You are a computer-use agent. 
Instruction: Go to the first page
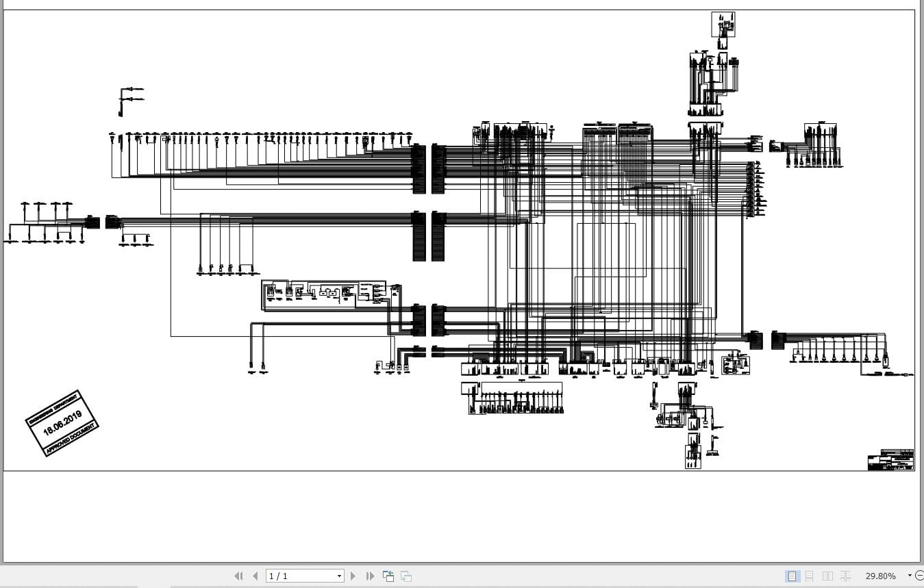coord(238,576)
